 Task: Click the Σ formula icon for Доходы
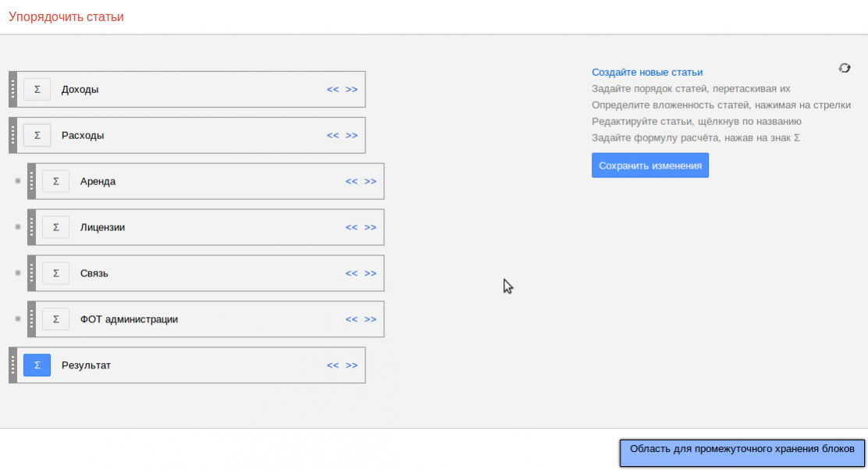coord(37,89)
